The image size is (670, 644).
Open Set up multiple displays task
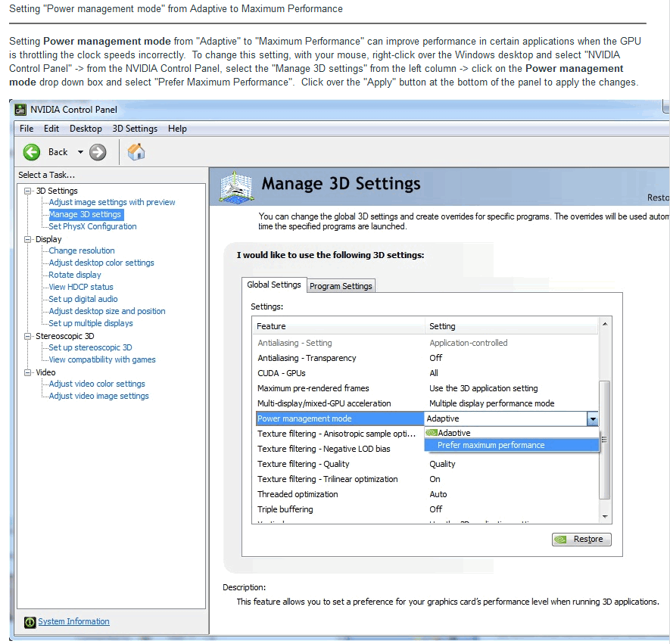coord(91,324)
